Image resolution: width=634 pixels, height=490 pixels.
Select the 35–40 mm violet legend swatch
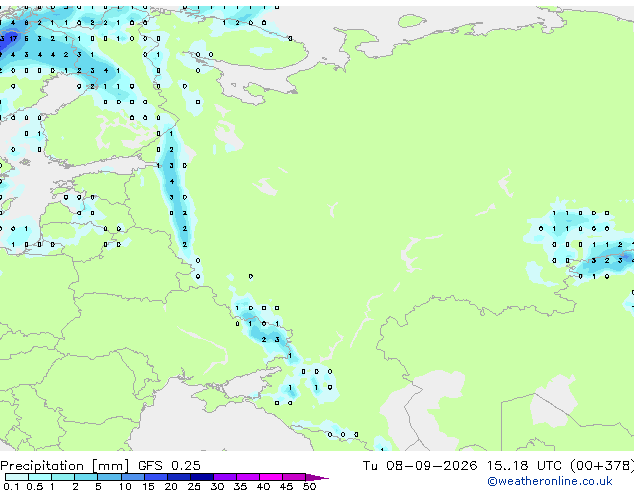point(248,477)
